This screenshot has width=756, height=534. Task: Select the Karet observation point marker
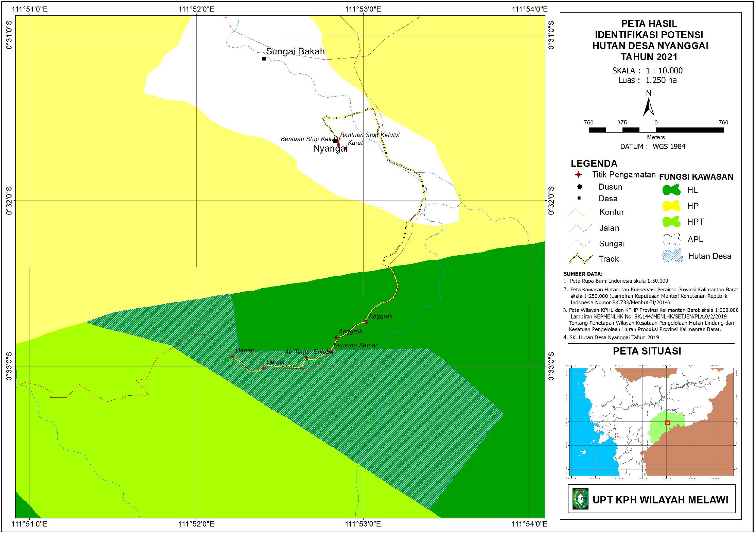click(345, 149)
